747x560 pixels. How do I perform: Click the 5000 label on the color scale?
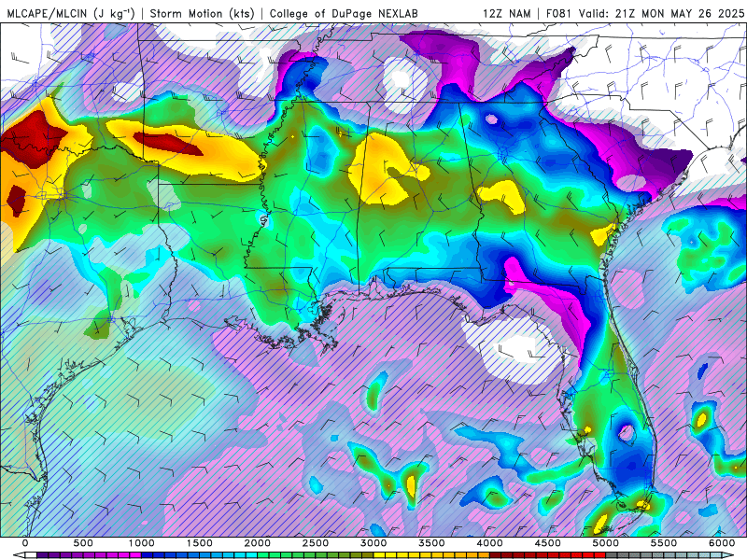(x=606, y=543)
